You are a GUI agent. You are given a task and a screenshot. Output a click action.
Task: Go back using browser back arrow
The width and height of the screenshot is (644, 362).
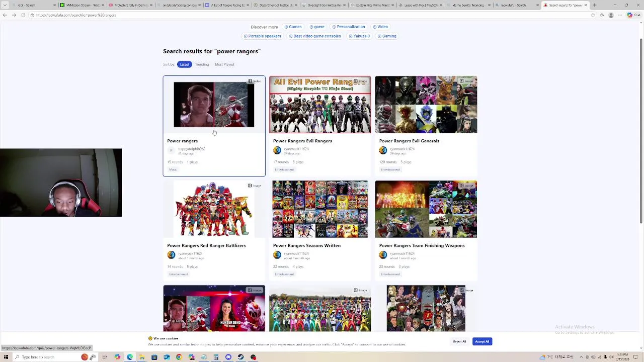coord(5,15)
